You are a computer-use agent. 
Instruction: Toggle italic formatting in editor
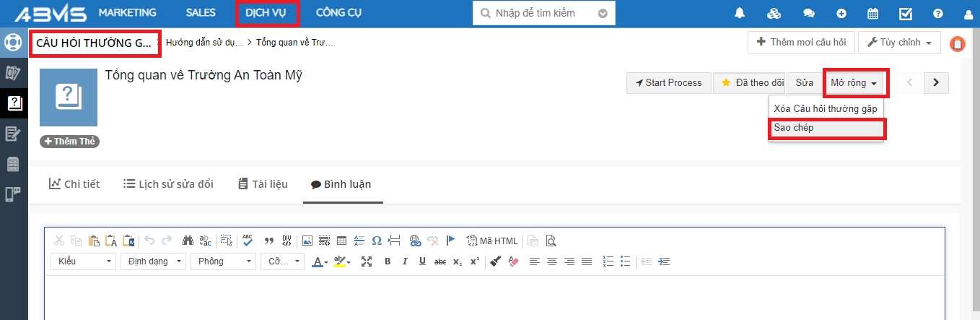point(405,261)
